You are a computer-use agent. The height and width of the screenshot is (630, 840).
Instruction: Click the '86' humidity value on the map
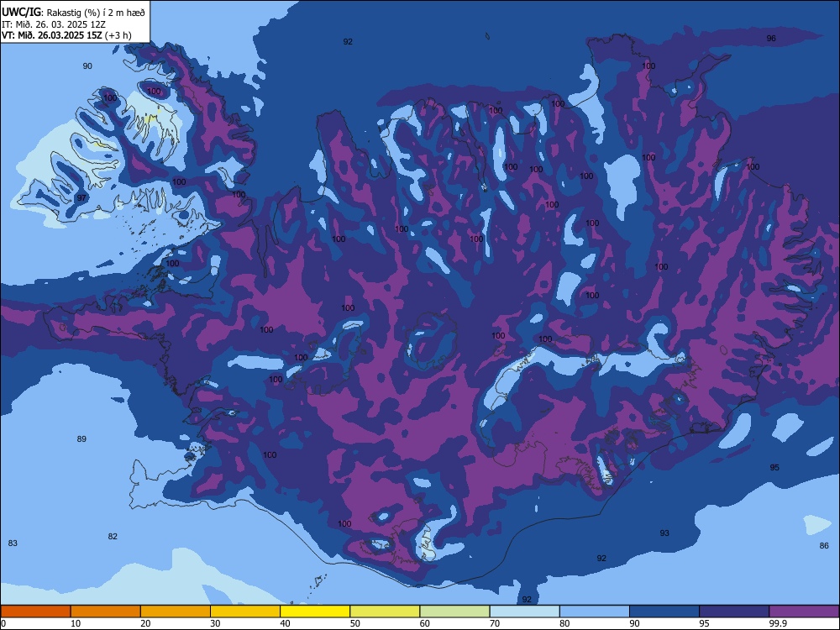[x=824, y=545]
